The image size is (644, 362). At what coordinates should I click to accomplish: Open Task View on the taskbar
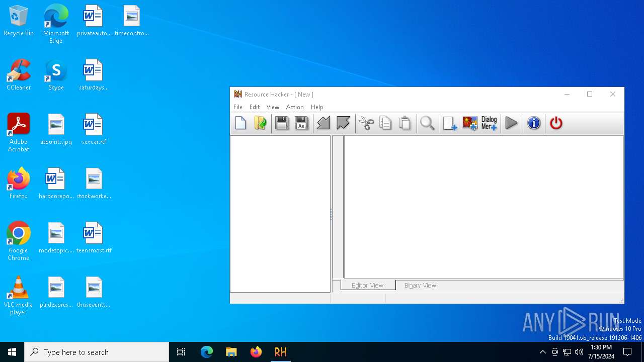point(181,352)
